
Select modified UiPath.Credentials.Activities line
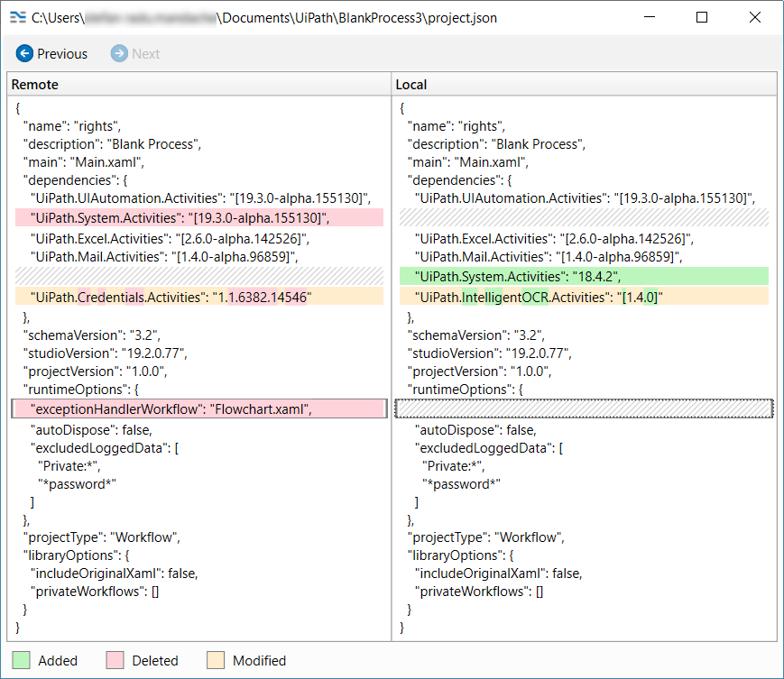(x=173, y=297)
